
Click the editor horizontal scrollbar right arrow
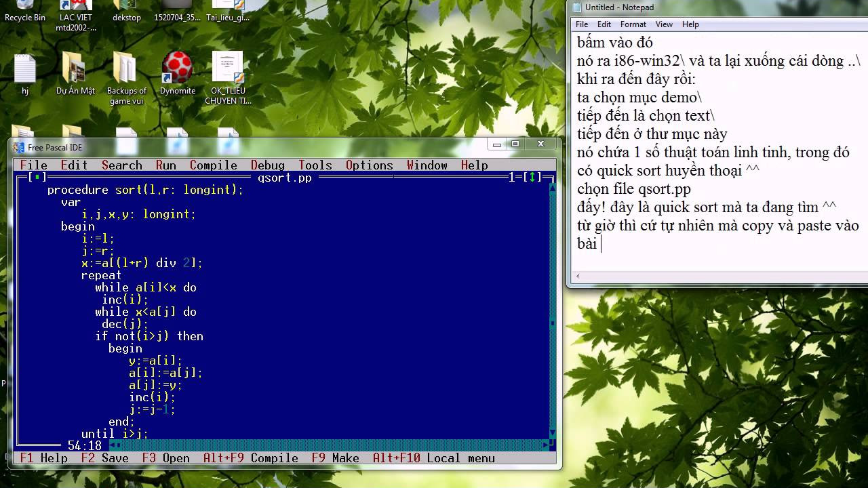(x=546, y=446)
